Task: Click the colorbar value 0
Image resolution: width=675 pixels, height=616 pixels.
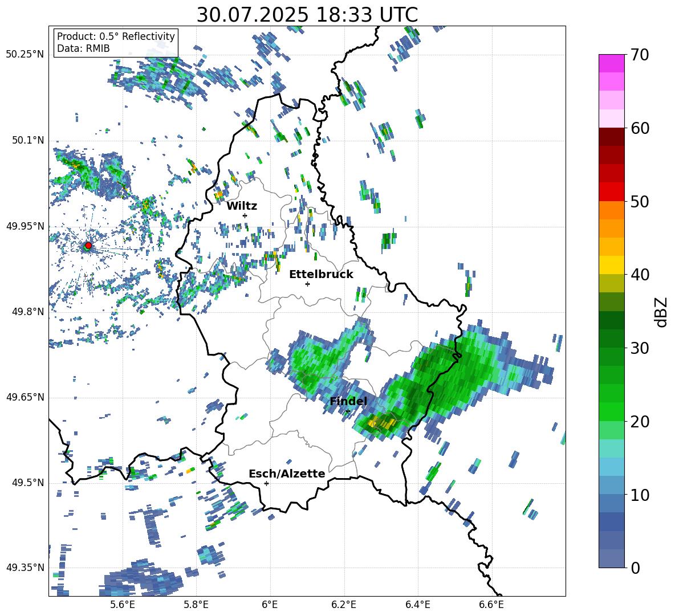Action: (x=635, y=568)
